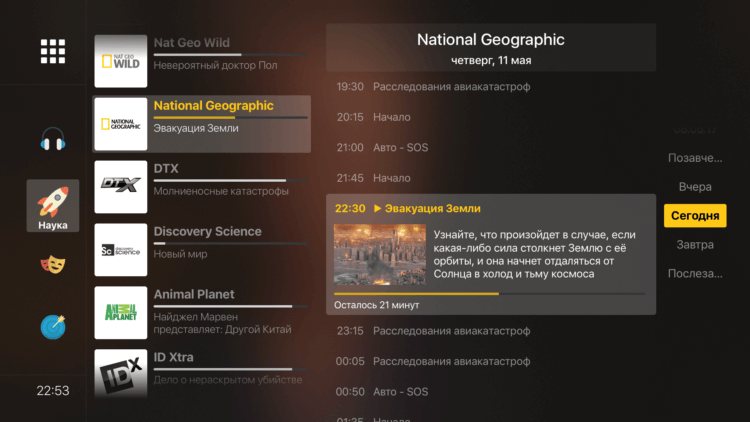Select the DTX channel title
Viewport: 750px width, 422px height.
166,168
